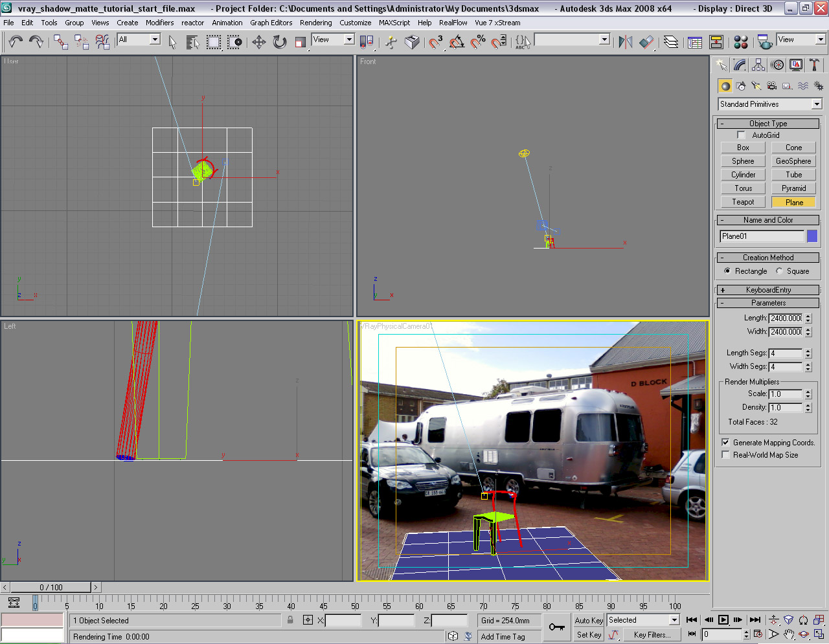829x644 pixels.
Task: Select the Cameras category icon
Action: [772, 85]
